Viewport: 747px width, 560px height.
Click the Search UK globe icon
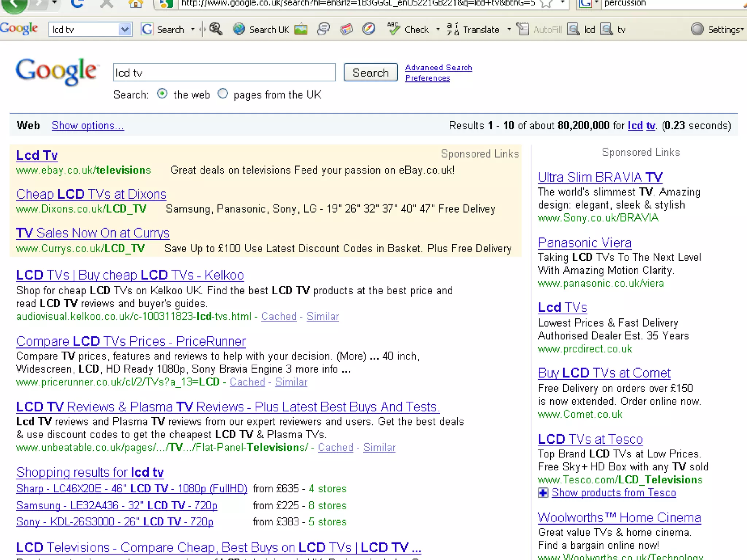click(x=239, y=29)
